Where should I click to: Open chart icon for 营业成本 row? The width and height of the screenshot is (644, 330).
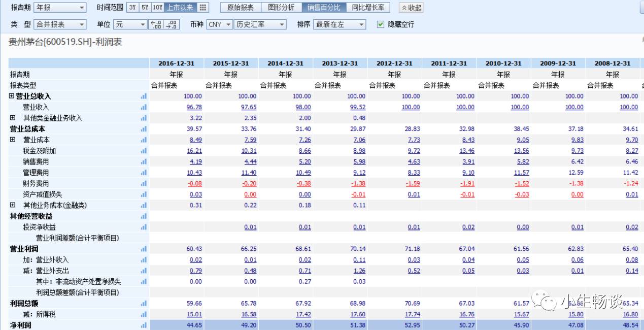point(144,140)
